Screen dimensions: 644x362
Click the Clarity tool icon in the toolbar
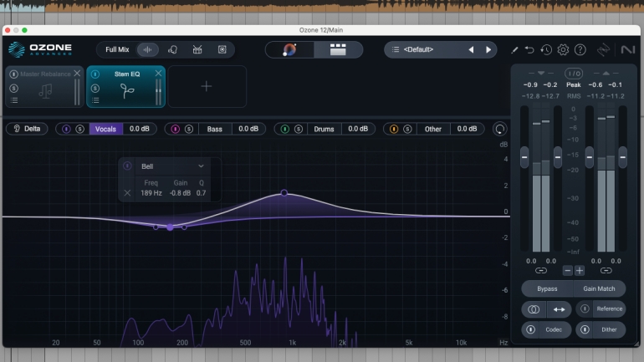(x=197, y=49)
